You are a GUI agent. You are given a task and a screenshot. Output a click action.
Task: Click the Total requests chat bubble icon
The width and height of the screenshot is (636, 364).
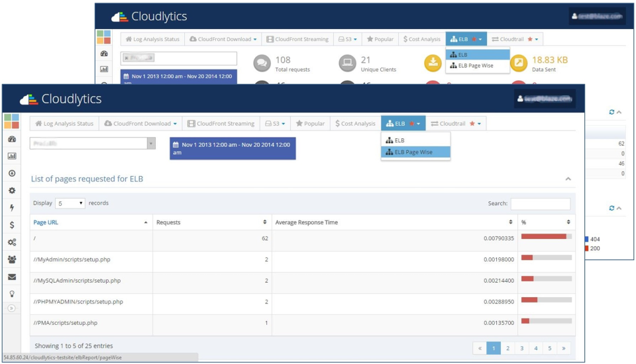(x=262, y=64)
